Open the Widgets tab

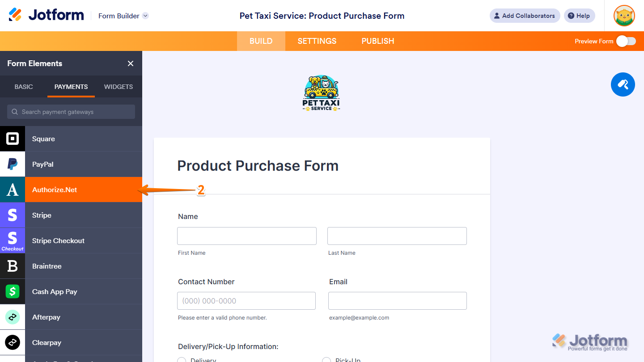point(119,87)
